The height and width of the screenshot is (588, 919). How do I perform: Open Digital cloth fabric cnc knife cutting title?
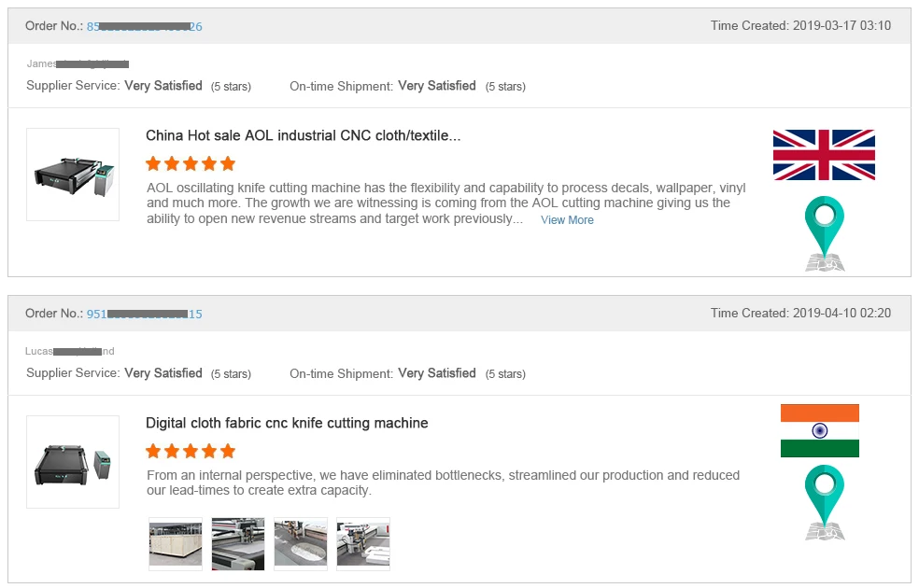(x=287, y=423)
